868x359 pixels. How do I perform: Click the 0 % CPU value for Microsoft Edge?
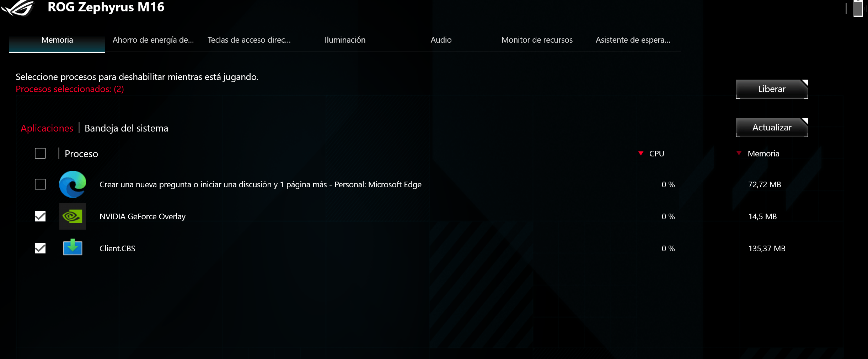[668, 184]
